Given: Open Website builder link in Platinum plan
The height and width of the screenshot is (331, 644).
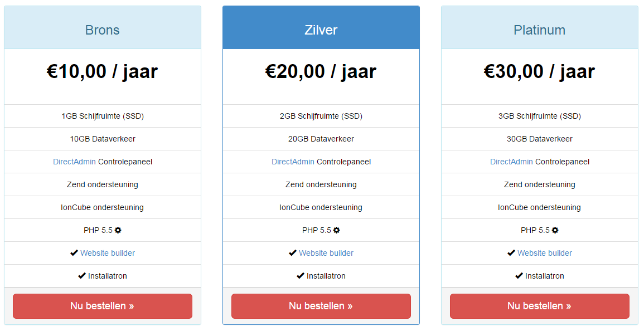Looking at the screenshot, I should click(545, 253).
